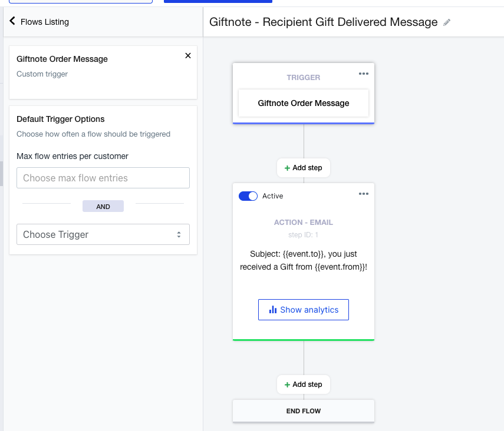Close the Giftnote Order Message trigger panel
Viewport: 504px width, 431px height.
point(188,55)
